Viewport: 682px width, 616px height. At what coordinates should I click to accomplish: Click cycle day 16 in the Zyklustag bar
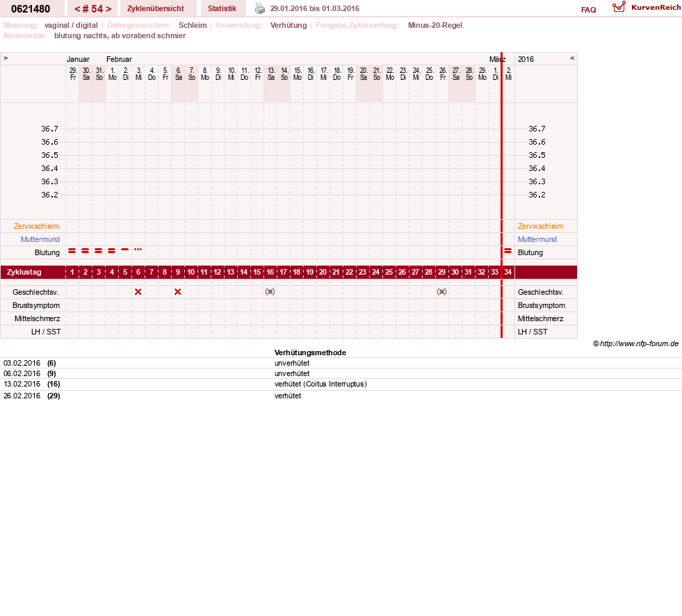pos(270,273)
